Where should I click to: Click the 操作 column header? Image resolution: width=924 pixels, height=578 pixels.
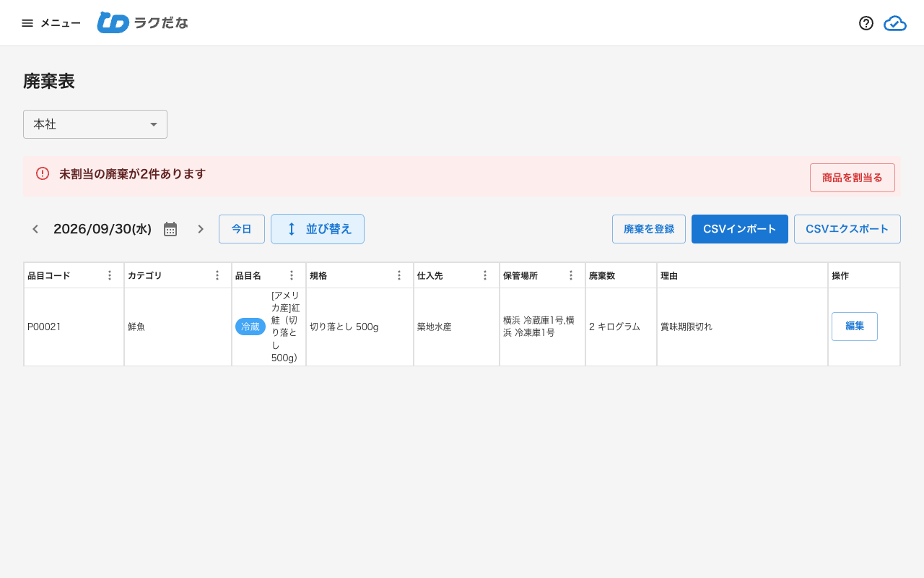pyautogui.click(x=864, y=275)
